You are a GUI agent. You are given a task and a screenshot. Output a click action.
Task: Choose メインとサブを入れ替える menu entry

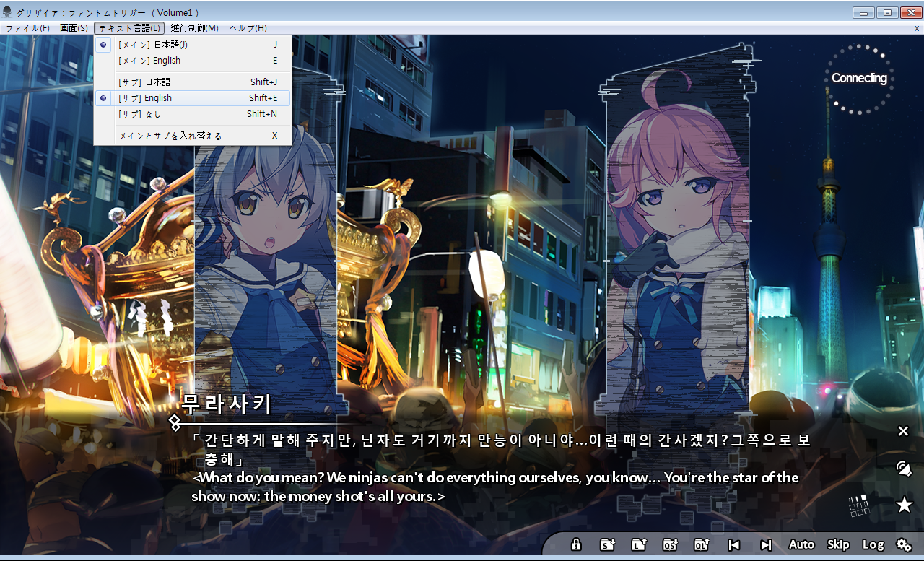[x=193, y=136]
